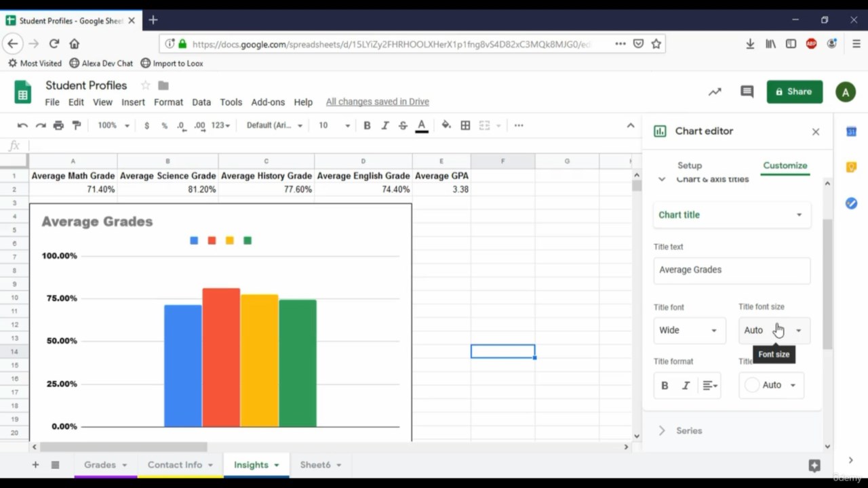Viewport: 868px width, 488px height.
Task: Open the Firefox downloads arrow
Action: click(x=750, y=43)
